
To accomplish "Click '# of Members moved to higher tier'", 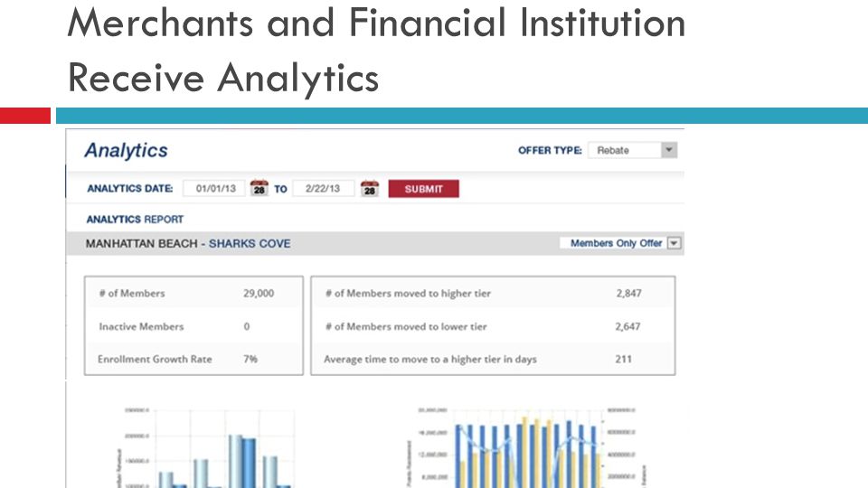I will (x=408, y=293).
